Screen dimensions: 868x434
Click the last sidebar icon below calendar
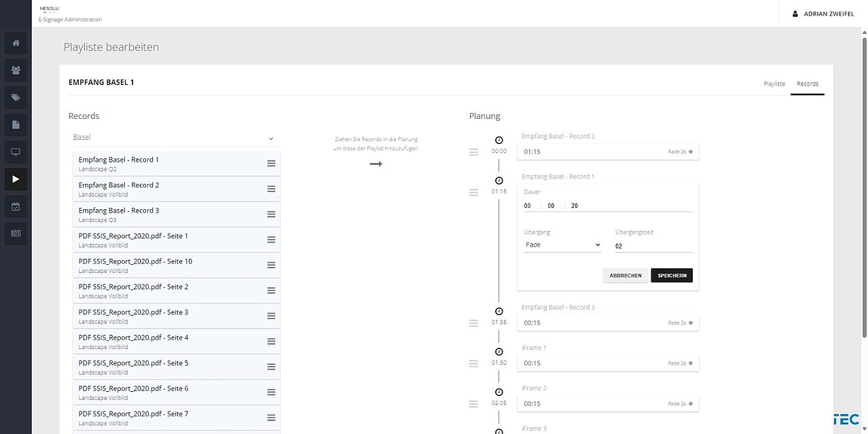[x=16, y=234]
